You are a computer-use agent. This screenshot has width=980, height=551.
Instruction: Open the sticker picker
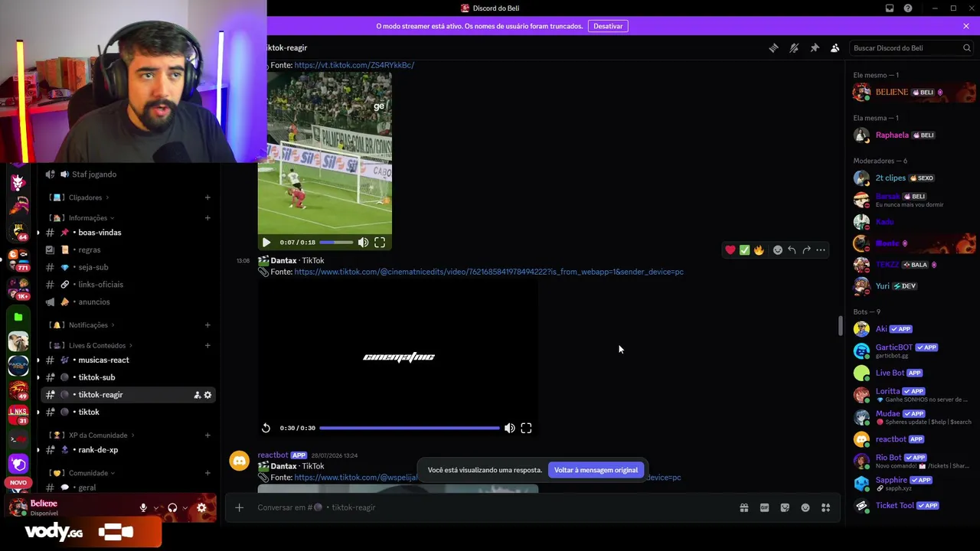pyautogui.click(x=785, y=507)
